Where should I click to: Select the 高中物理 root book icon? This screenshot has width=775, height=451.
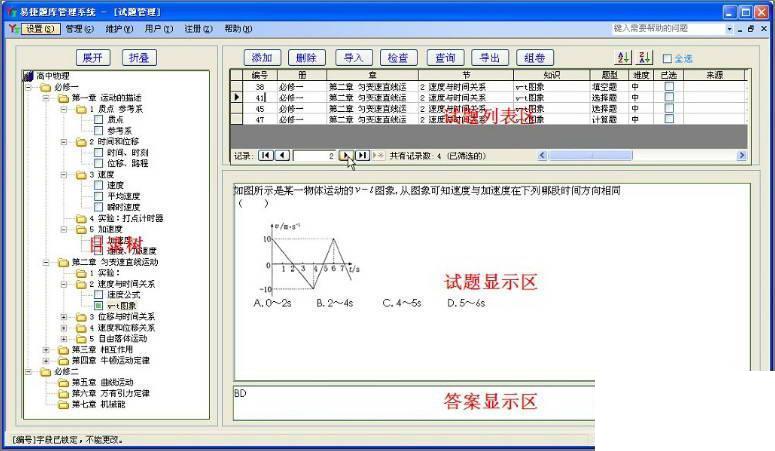click(x=28, y=76)
